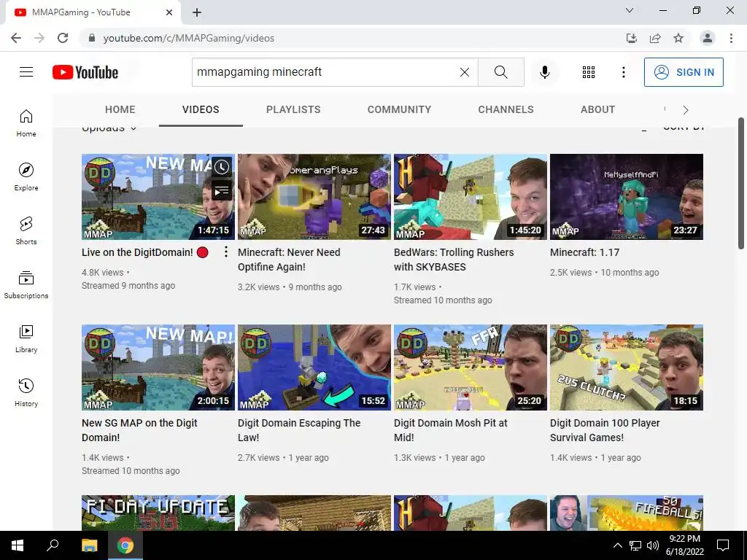
Task: Open Shorts in the left sidebar
Action: [x=26, y=230]
